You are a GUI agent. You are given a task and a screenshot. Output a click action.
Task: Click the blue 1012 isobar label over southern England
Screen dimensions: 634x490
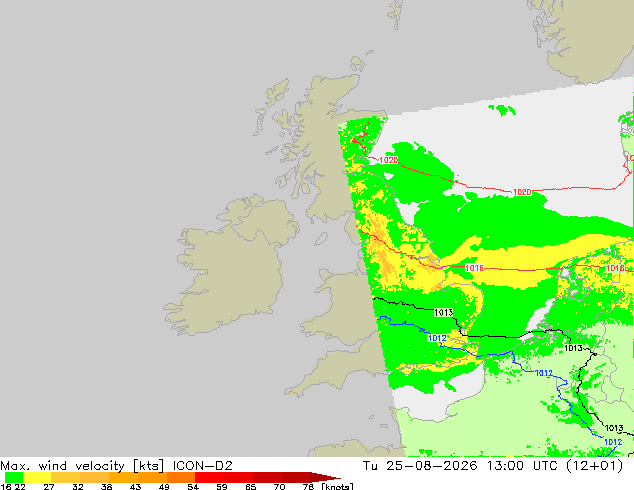pyautogui.click(x=437, y=338)
